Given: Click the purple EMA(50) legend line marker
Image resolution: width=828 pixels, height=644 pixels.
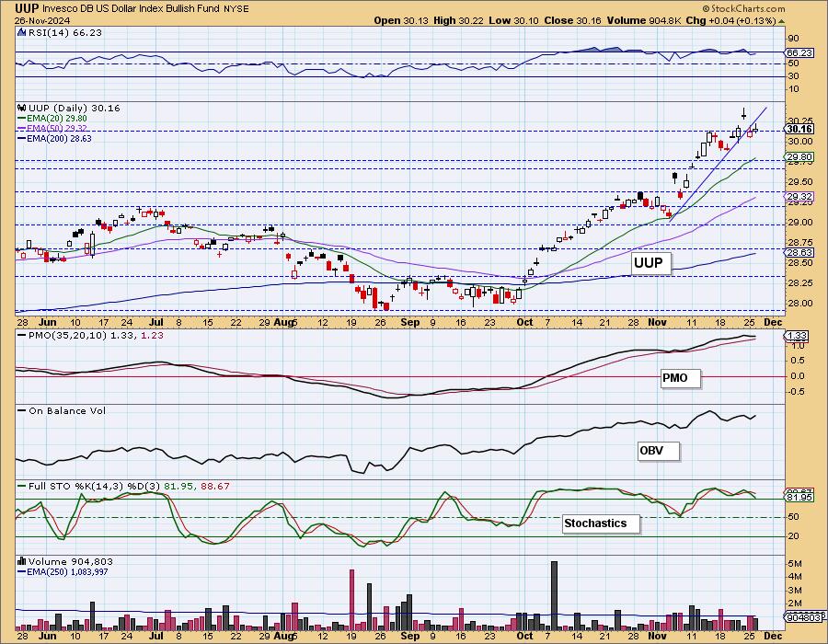Looking at the screenshot, I should 22,128.
